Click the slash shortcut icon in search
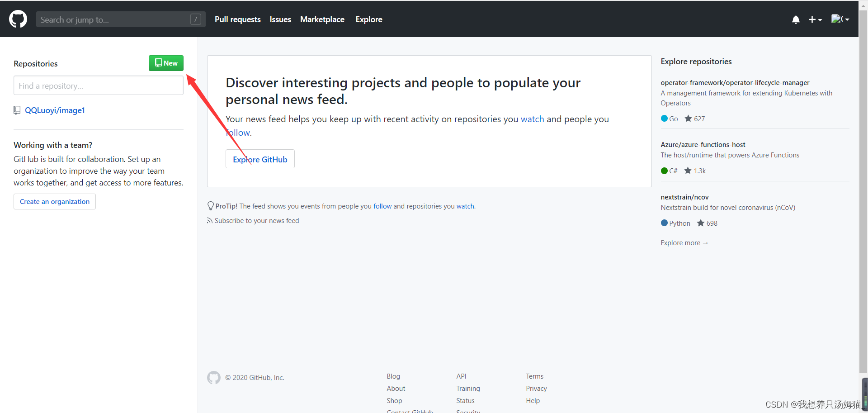 [196, 19]
